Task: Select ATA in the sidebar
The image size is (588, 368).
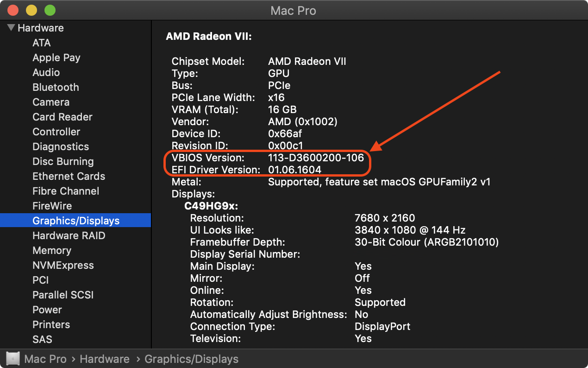Action: (42, 43)
